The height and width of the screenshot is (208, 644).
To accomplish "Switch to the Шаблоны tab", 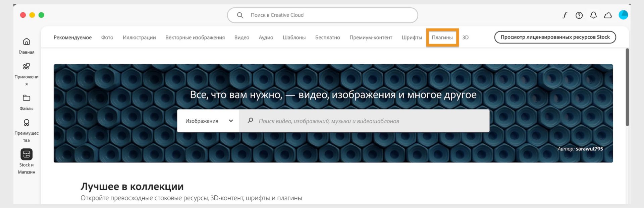I will (294, 38).
